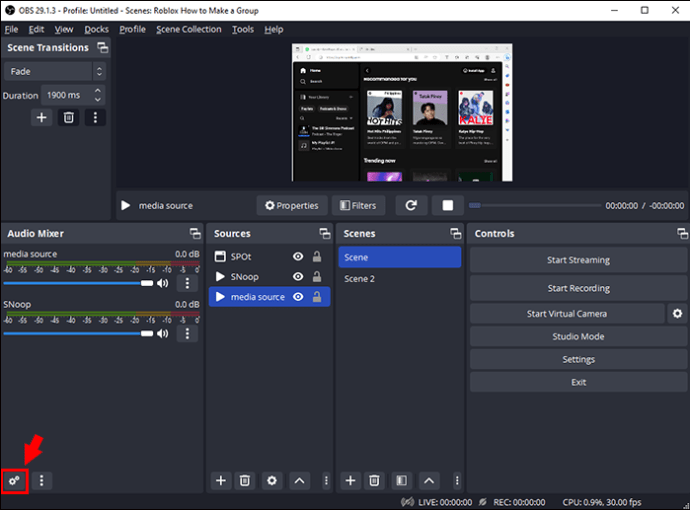Open the Edit menu
Viewport: 690px width, 510px height.
(x=37, y=29)
